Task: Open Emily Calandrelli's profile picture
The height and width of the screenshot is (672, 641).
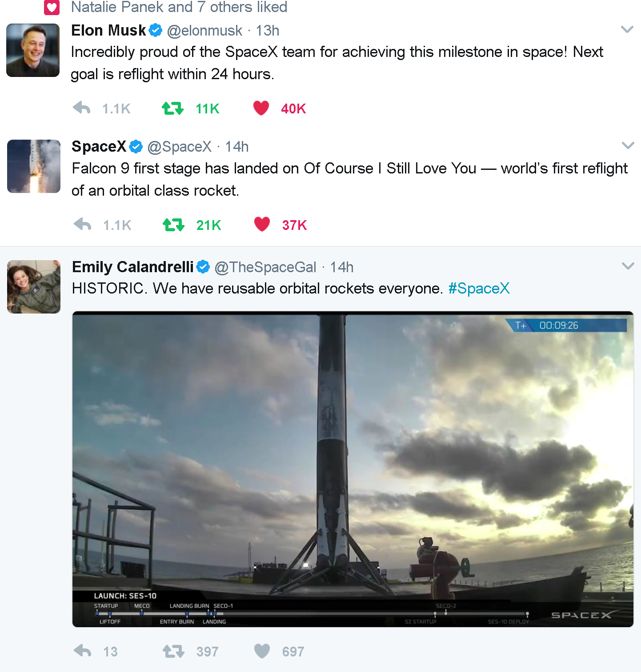Action: coord(33,287)
